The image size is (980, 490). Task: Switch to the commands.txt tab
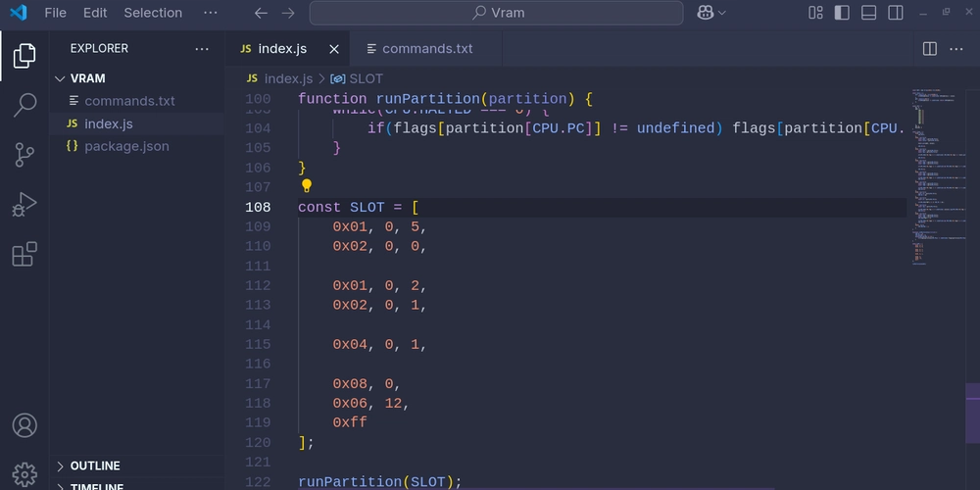(x=427, y=49)
